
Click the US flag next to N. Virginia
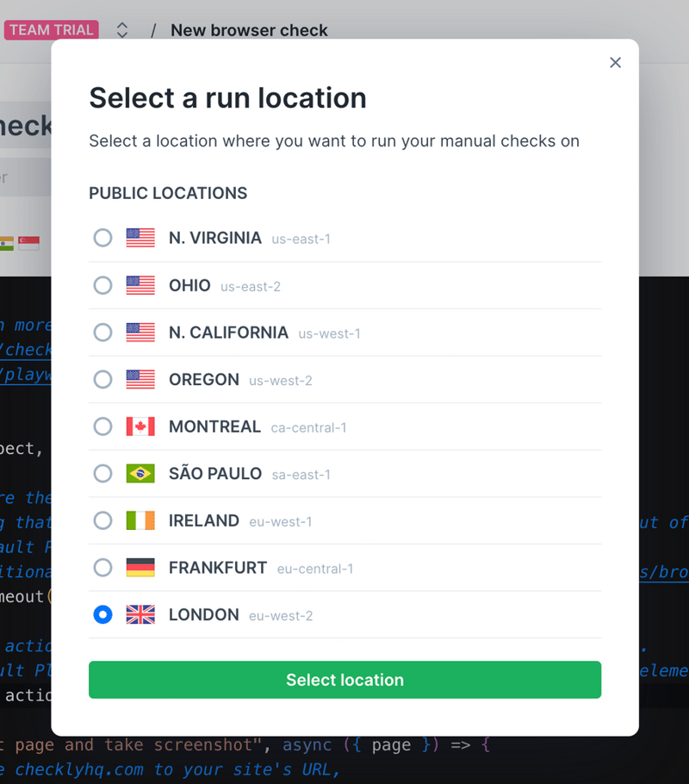(x=140, y=238)
